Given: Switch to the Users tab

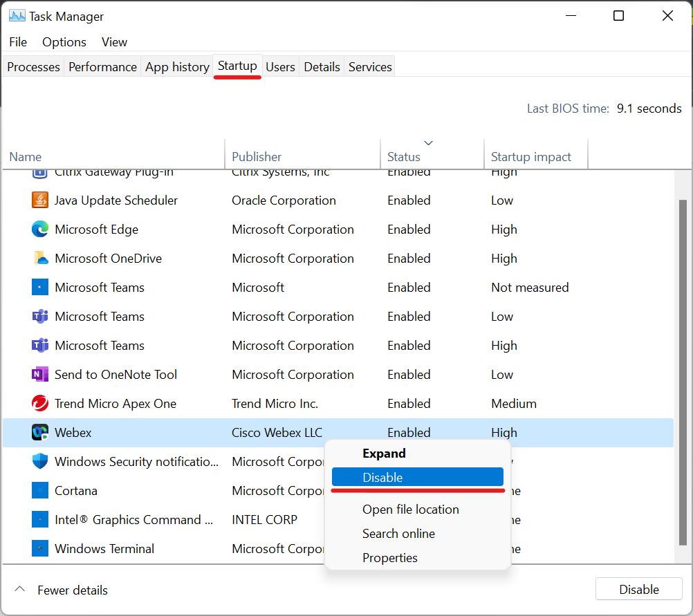Looking at the screenshot, I should [x=280, y=67].
